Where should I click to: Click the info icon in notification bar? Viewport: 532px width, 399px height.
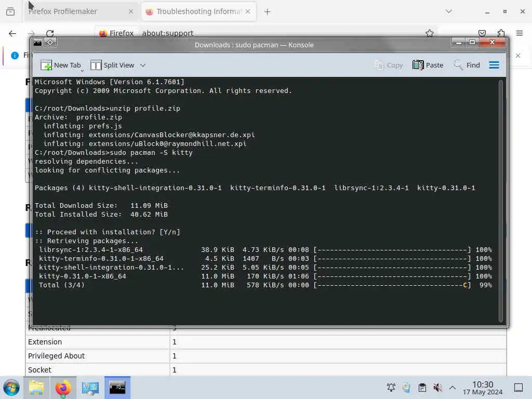15,55
